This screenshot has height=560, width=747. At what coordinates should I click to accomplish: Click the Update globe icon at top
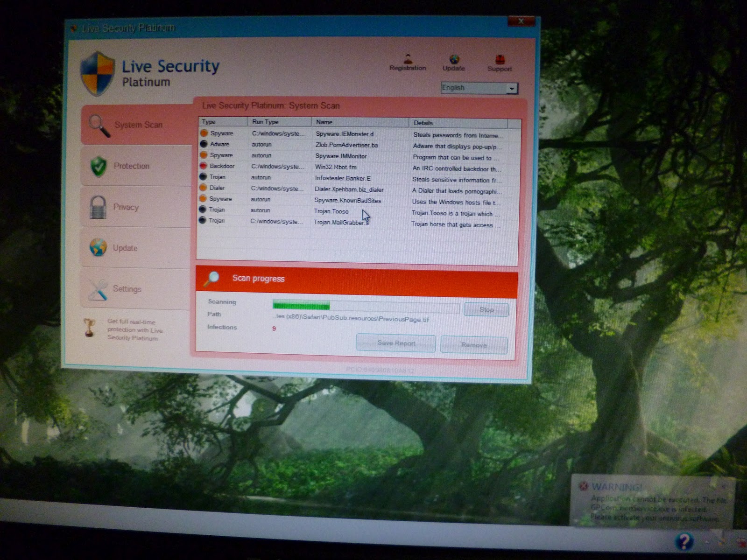(x=454, y=59)
